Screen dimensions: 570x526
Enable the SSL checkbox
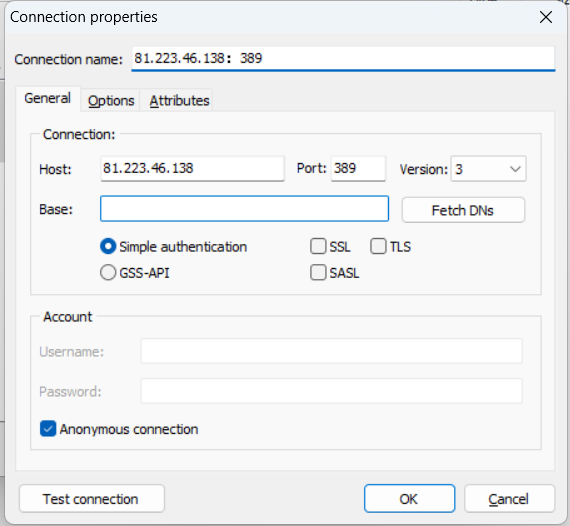click(318, 246)
